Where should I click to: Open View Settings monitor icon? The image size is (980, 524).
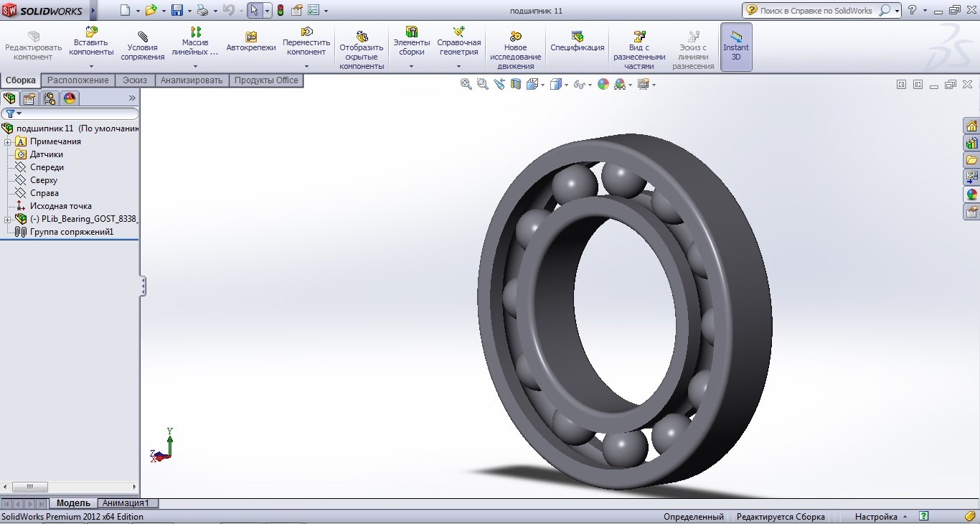point(643,85)
